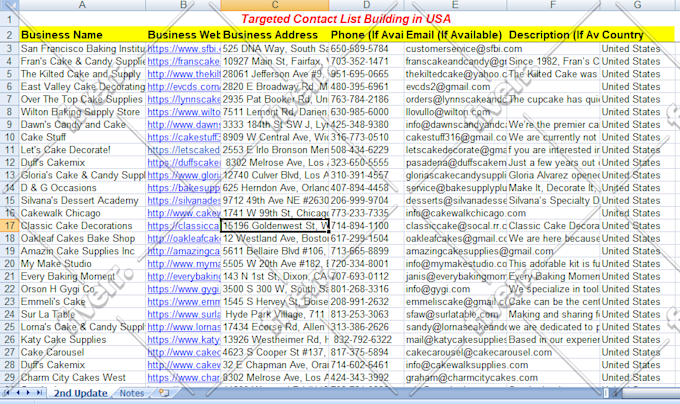The width and height of the screenshot is (680, 404).
Task: Click previous sheet navigation arrow
Action: coord(18,393)
